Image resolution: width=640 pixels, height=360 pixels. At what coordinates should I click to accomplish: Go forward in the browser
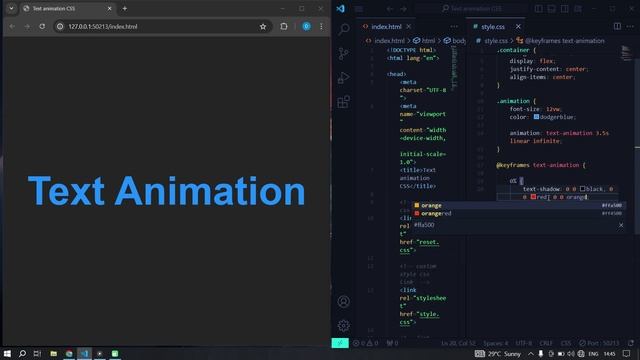(27, 27)
